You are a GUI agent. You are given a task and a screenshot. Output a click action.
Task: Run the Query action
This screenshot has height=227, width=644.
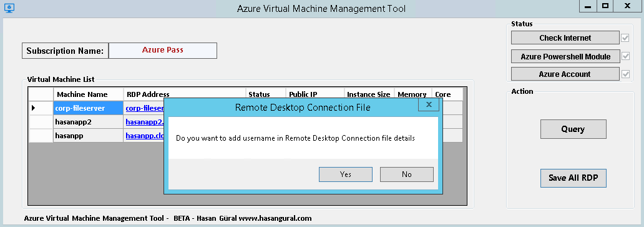pos(573,129)
